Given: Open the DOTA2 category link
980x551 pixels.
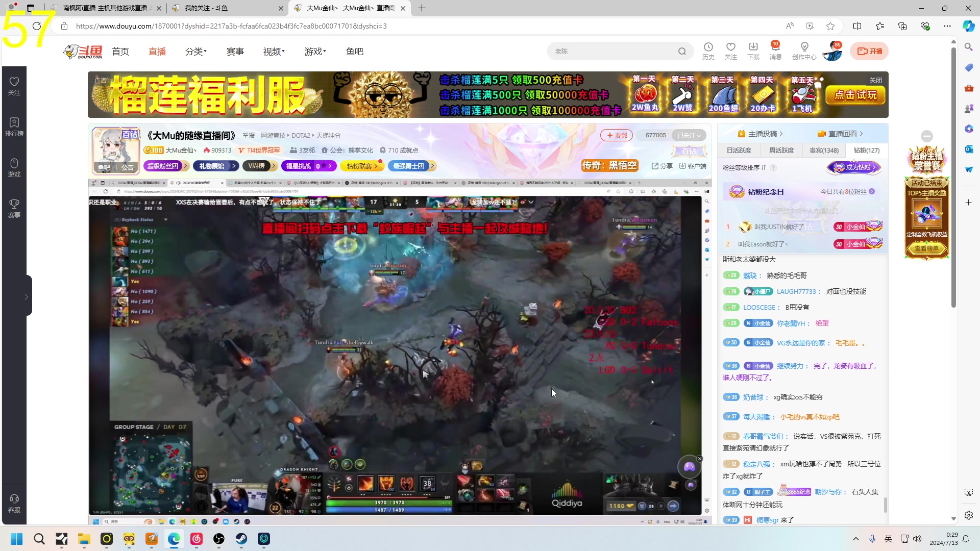Looking at the screenshot, I should pyautogui.click(x=301, y=135).
